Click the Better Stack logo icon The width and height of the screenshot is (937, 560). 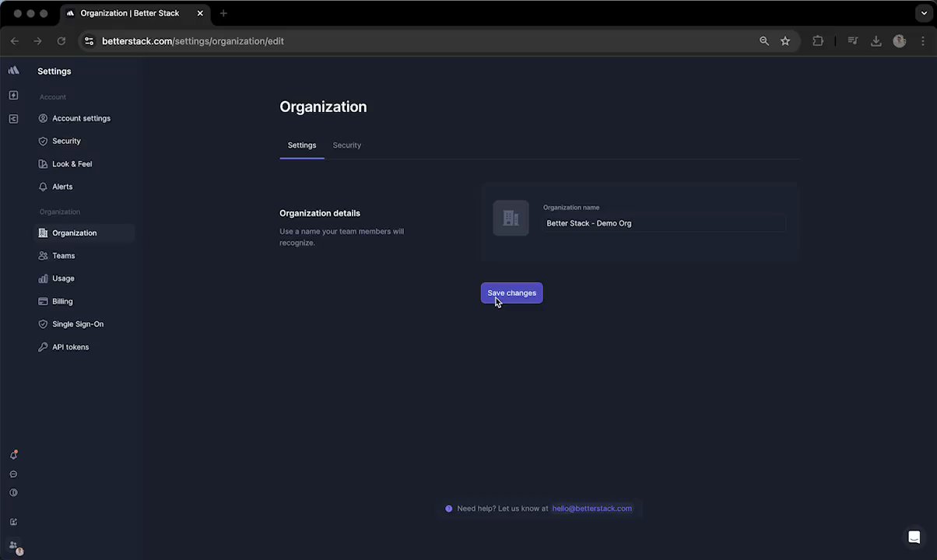click(x=13, y=70)
